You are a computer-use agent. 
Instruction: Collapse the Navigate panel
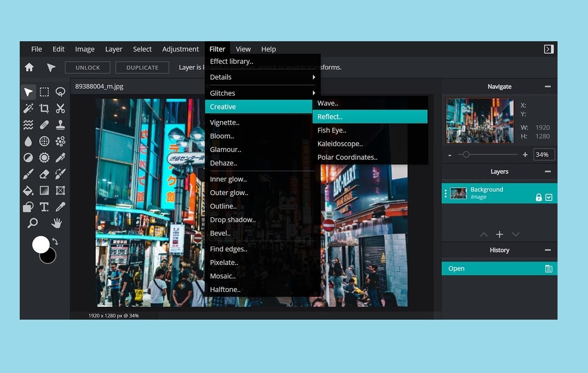coord(548,87)
